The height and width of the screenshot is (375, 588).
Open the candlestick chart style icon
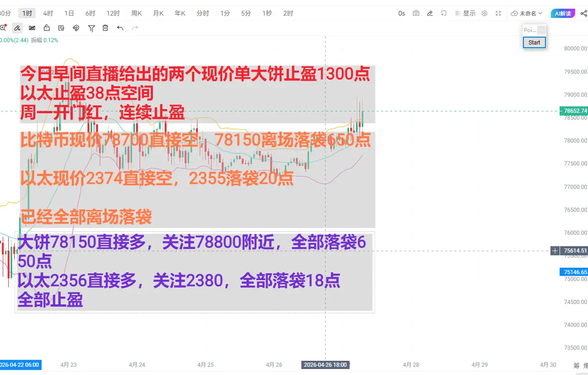pyautogui.click(x=32, y=28)
